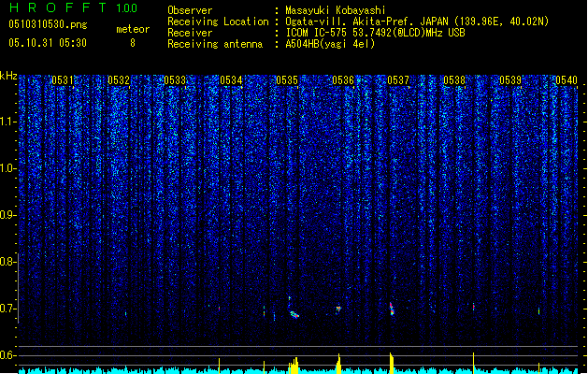The width and height of the screenshot is (588, 374).
Task: Click the Receiving antenna field label
Action: (x=215, y=44)
